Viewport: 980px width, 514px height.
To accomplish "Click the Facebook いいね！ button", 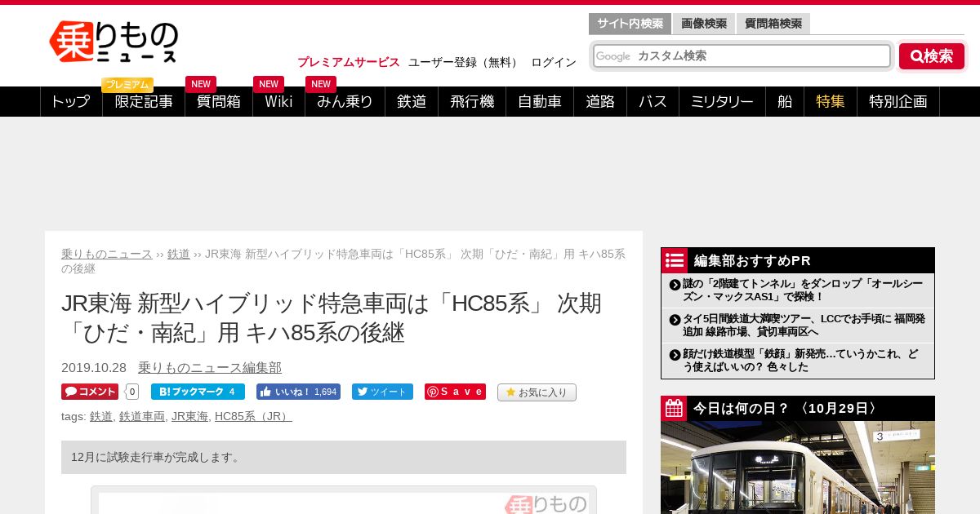I will (298, 392).
